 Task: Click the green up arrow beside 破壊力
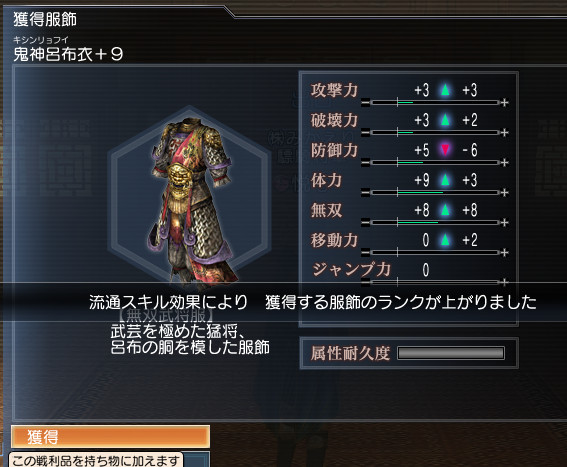(446, 120)
